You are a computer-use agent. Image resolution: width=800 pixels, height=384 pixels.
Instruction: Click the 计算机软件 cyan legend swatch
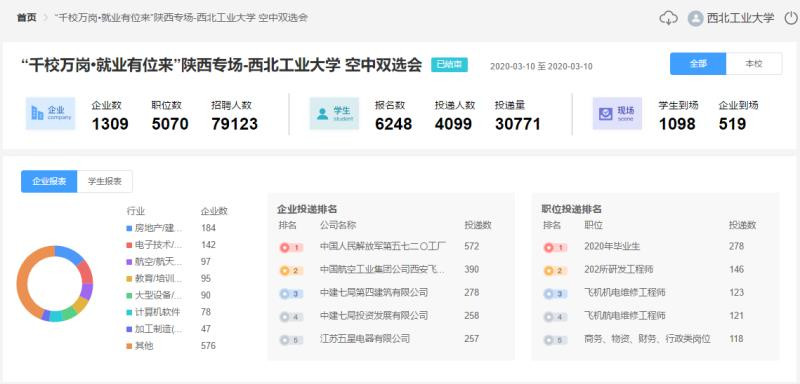[x=129, y=312]
